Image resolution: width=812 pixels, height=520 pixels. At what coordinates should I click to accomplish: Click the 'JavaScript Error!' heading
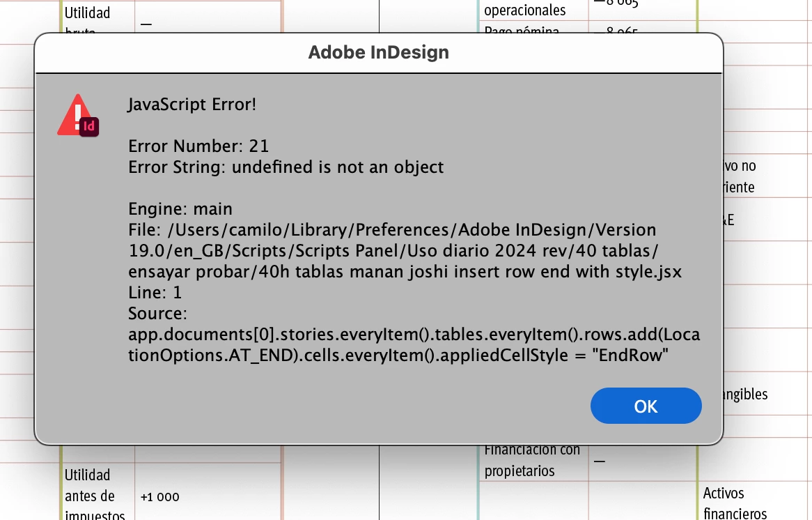pos(192,104)
